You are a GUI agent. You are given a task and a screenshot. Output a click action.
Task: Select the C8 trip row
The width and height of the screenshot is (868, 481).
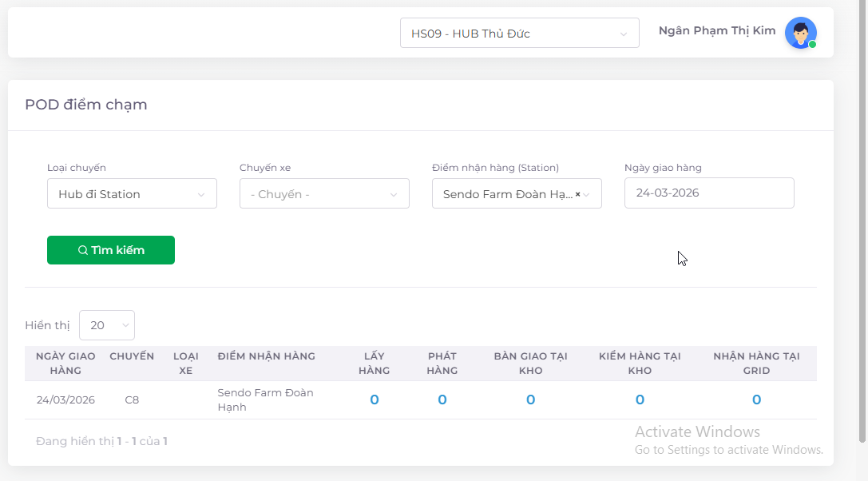(x=132, y=400)
